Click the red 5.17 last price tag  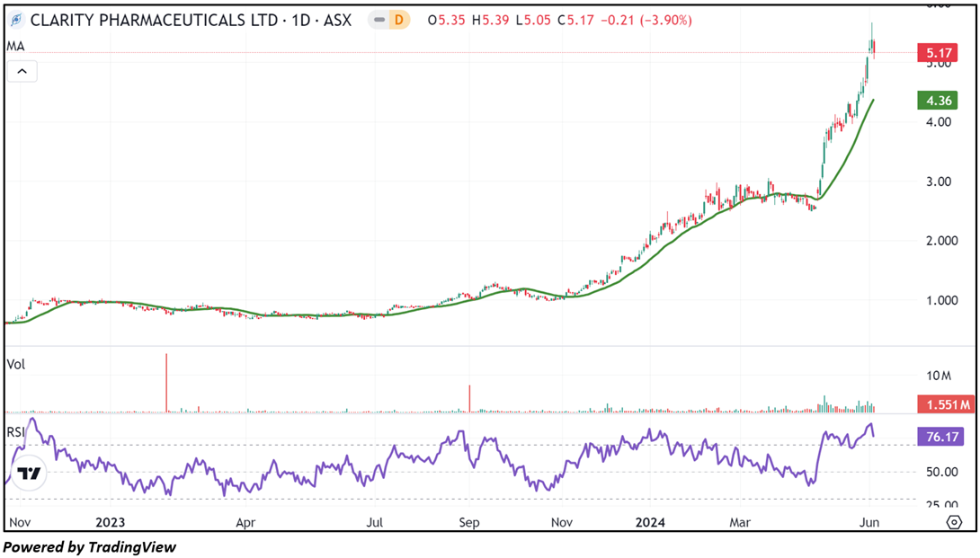coord(938,52)
